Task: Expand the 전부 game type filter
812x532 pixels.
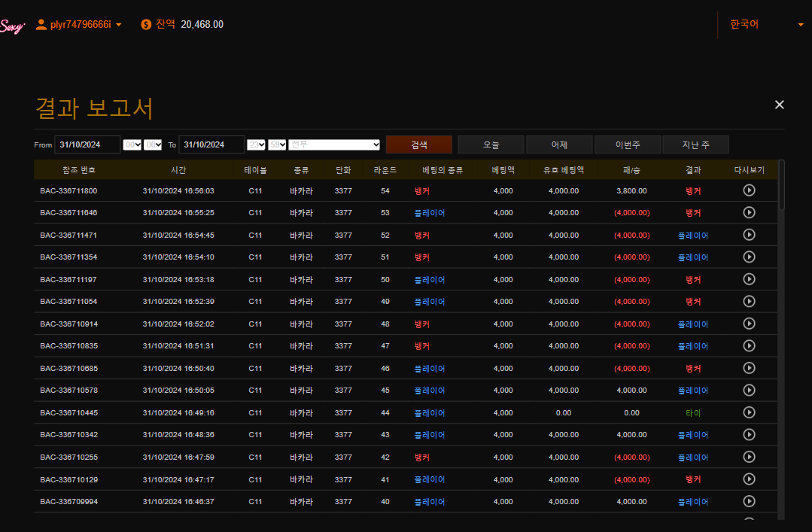Action: (335, 144)
